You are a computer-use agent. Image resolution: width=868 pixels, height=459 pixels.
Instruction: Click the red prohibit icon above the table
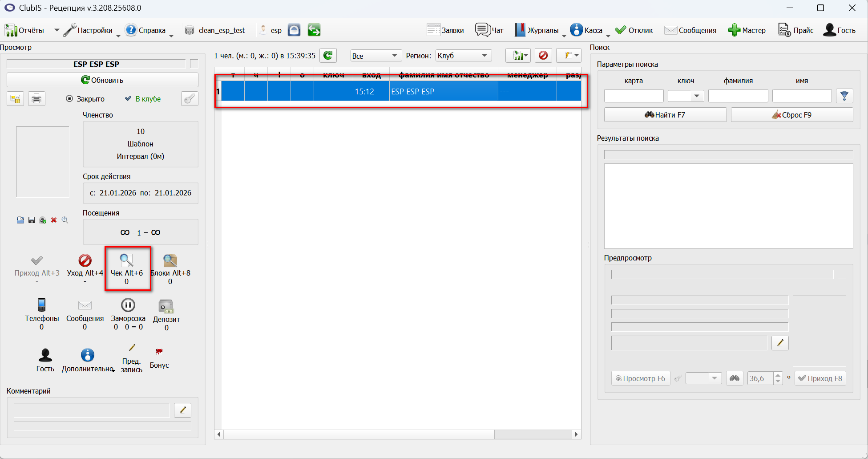click(x=543, y=55)
